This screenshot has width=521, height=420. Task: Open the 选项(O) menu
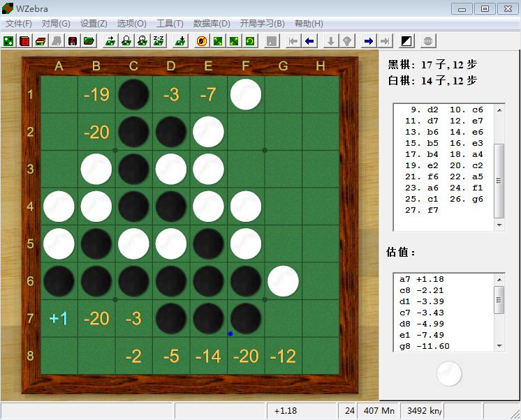(131, 24)
